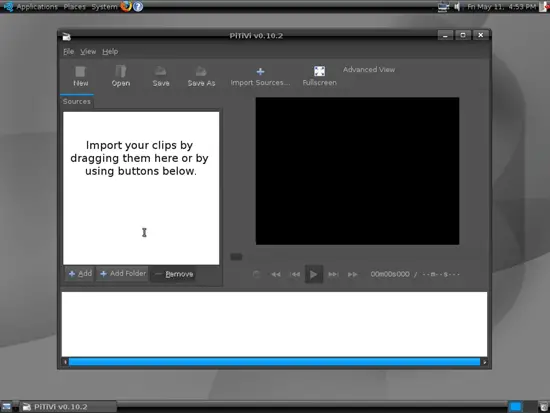
Task: Click the blue timeline horizontal scrollbar
Action: coord(274,362)
